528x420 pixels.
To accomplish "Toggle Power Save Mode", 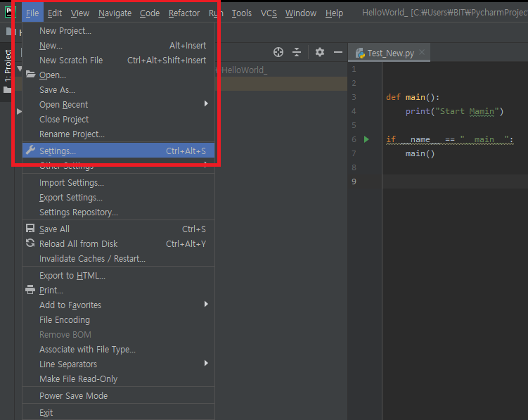I will click(118, 396).
